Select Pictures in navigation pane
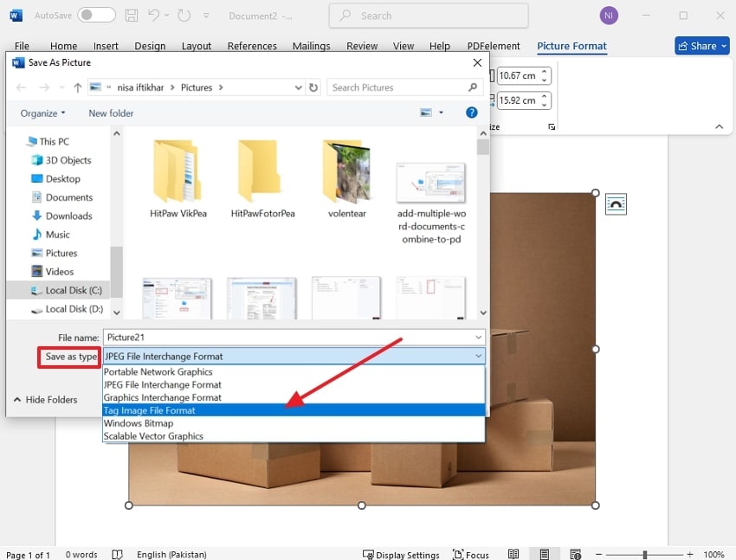The width and height of the screenshot is (736, 560). pos(54,254)
